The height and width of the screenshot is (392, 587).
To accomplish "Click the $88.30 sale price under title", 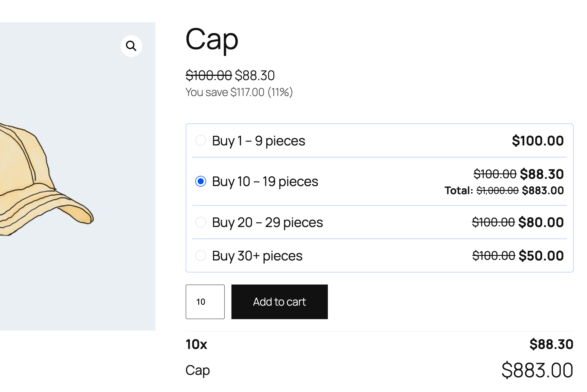I will (255, 75).
